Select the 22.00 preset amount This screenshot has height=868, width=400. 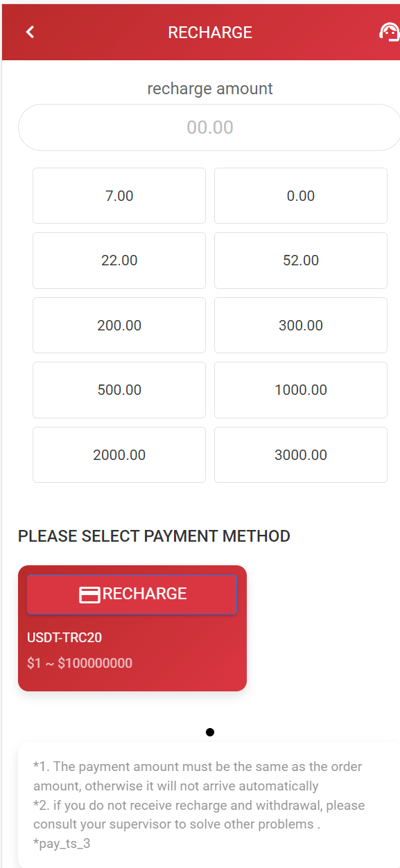pyautogui.click(x=119, y=260)
